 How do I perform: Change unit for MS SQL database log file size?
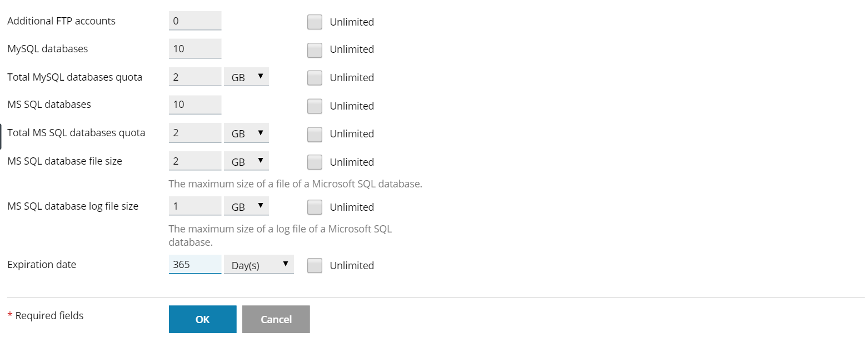point(246,207)
